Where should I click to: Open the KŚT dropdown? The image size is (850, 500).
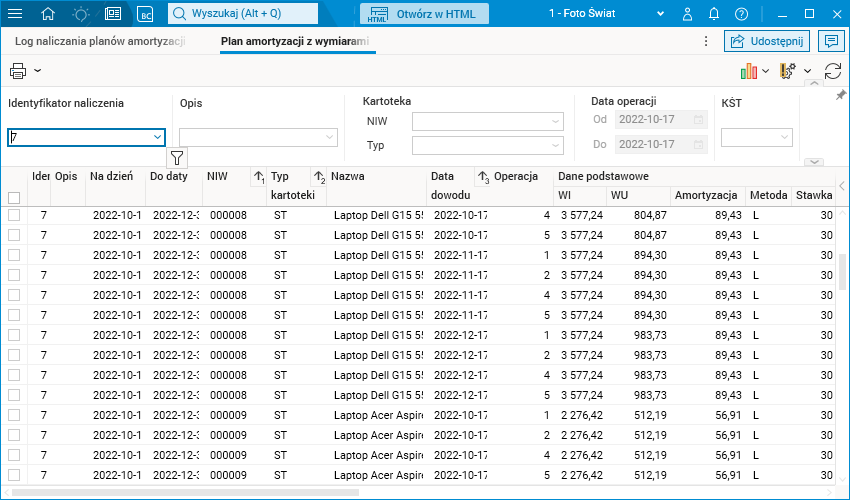[784, 138]
